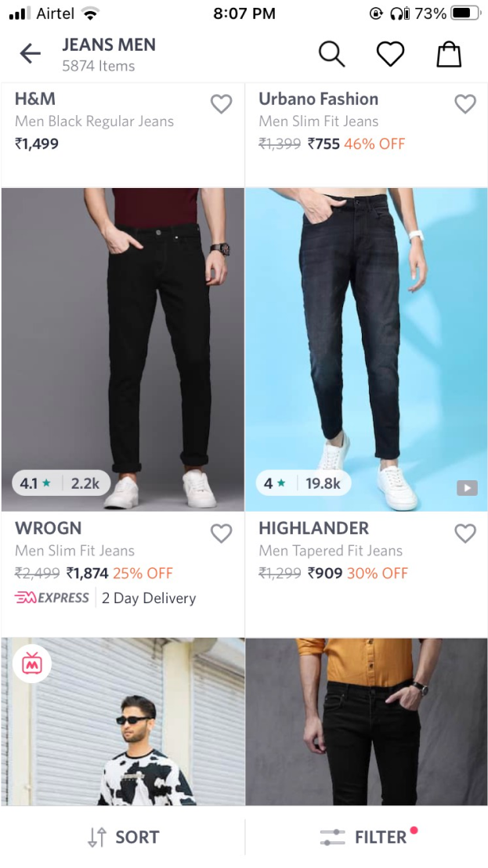This screenshot has width=488, height=868.
Task: Open HIGHLANDER Men Tapered Fit Jeans title
Action: point(331,551)
